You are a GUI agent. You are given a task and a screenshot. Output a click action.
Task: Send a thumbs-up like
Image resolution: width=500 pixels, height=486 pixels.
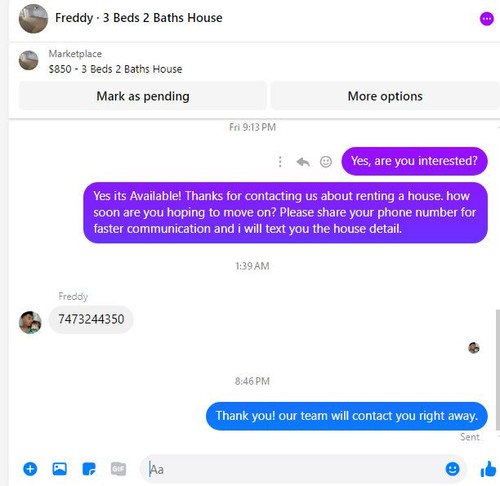pyautogui.click(x=489, y=469)
